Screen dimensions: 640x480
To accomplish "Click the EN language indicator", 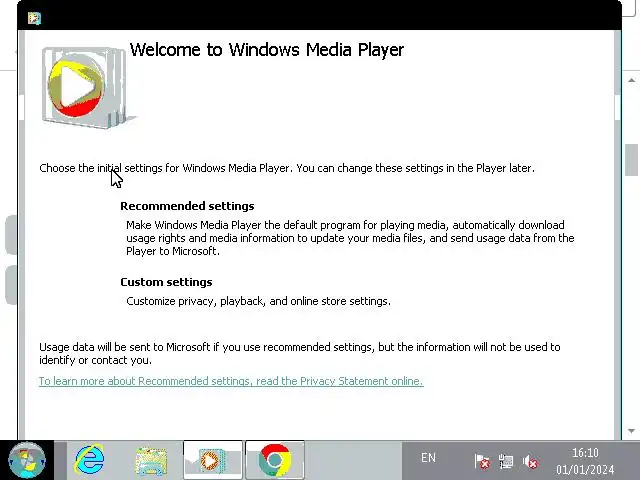I will [428, 458].
